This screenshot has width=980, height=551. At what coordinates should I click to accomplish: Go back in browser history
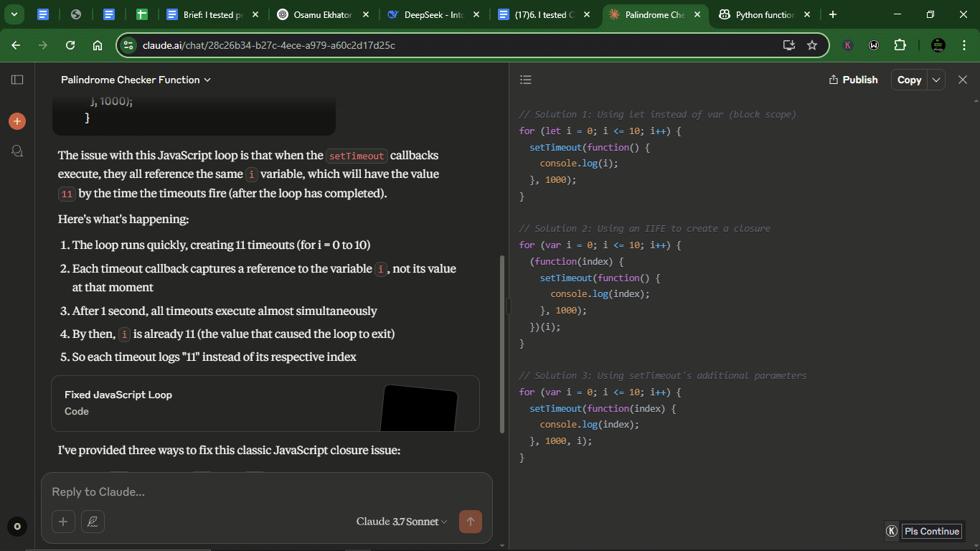click(16, 45)
